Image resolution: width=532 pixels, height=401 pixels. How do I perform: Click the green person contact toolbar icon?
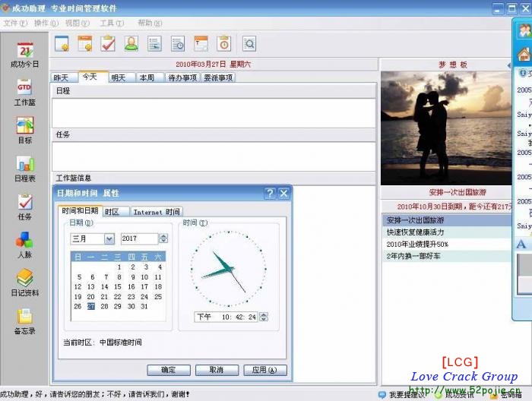(x=131, y=44)
